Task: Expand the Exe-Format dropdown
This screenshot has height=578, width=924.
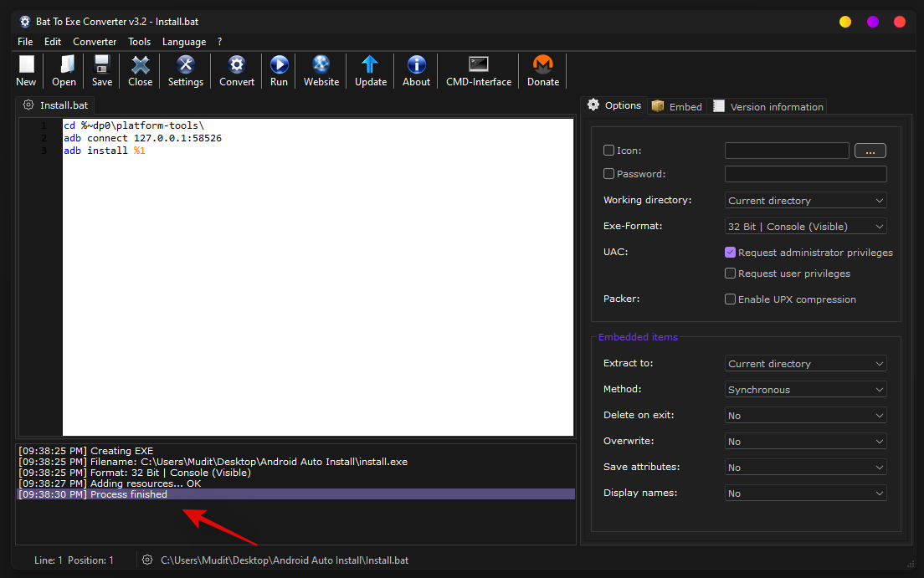Action: point(805,227)
